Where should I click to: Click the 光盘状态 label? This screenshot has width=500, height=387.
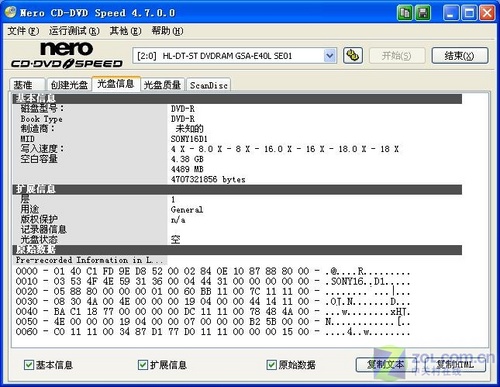39,239
